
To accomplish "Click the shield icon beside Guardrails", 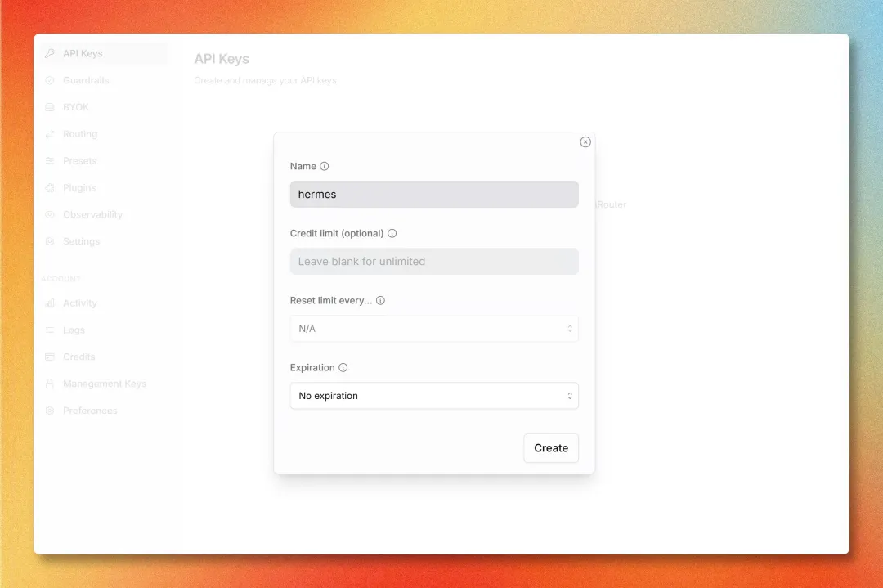I will coord(50,80).
